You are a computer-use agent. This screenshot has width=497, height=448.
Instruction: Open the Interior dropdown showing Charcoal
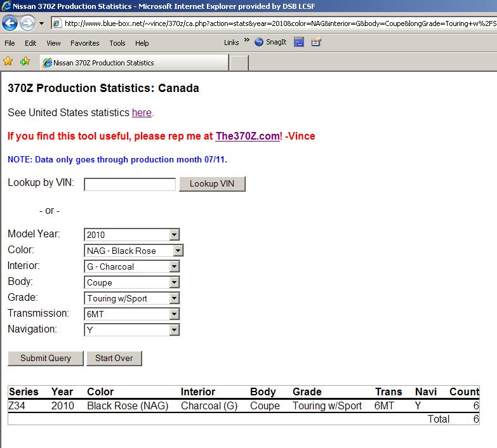131,267
